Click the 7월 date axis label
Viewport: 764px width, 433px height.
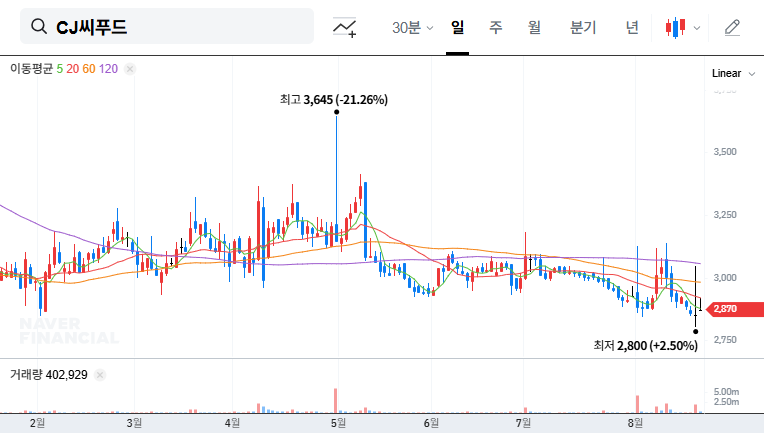coord(523,423)
